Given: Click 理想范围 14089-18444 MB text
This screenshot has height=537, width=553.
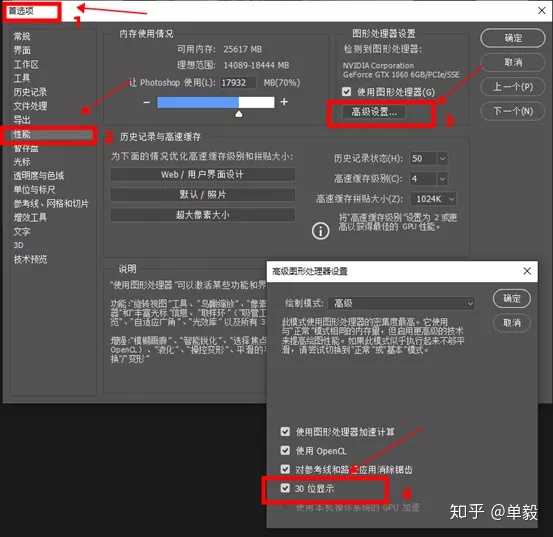Looking at the screenshot, I should tap(233, 65).
